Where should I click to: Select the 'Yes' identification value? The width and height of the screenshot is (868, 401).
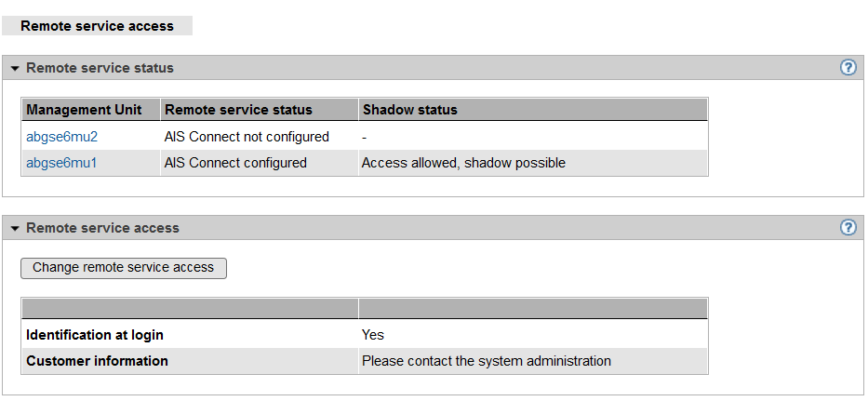(x=373, y=335)
